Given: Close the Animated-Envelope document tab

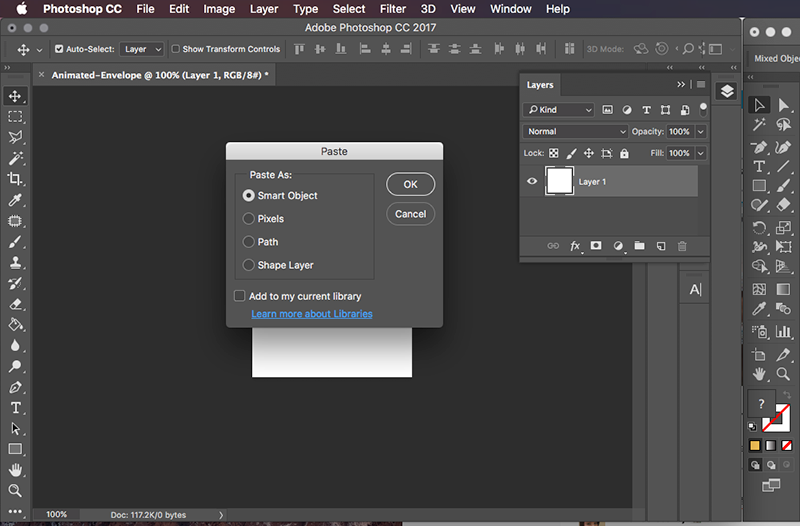Looking at the screenshot, I should point(41,75).
